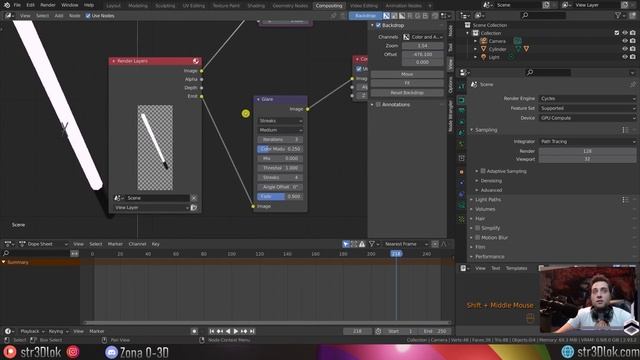Open the Window menu
Screen dimensions: 640x360
pos(70,5)
